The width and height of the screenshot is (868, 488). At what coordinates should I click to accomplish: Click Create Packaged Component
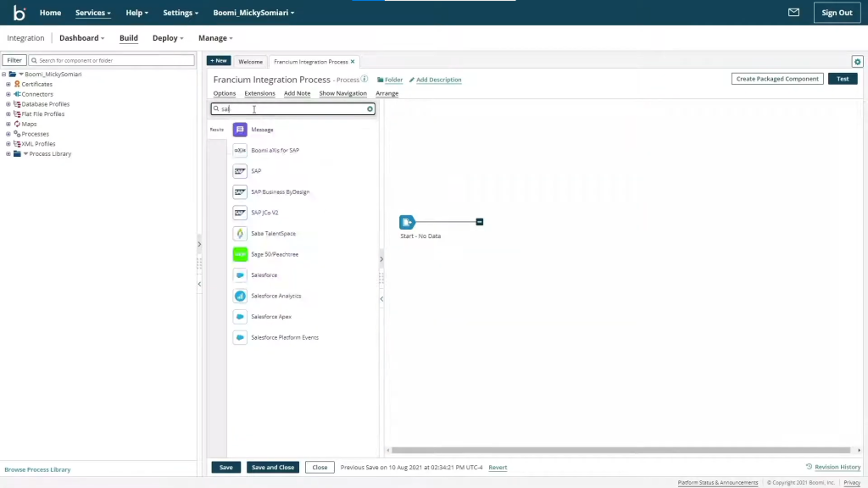pyautogui.click(x=776, y=78)
